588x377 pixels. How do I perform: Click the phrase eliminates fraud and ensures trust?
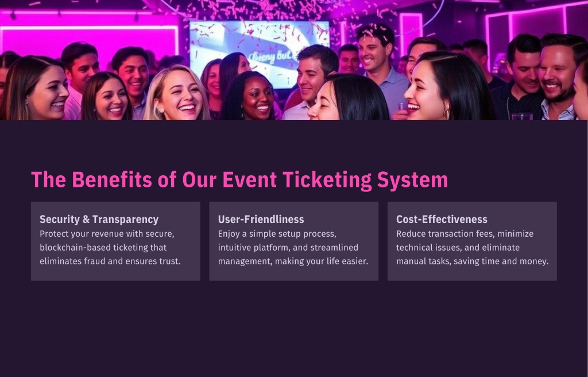point(110,261)
